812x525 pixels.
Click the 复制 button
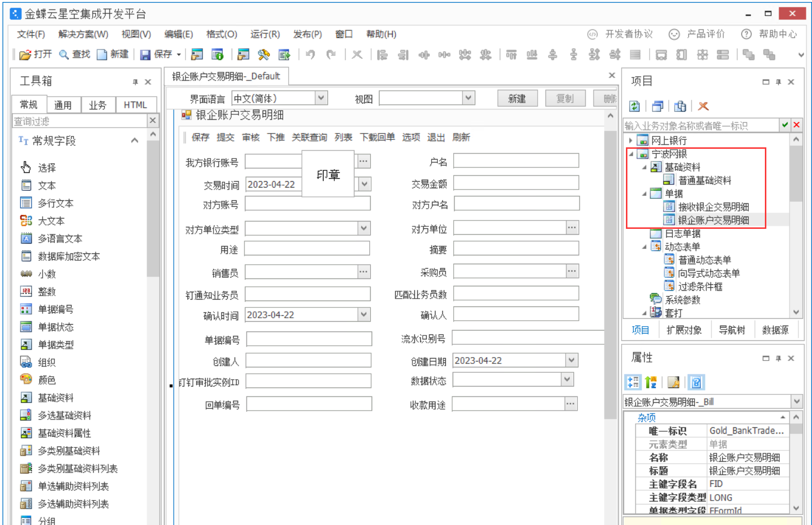pos(565,99)
